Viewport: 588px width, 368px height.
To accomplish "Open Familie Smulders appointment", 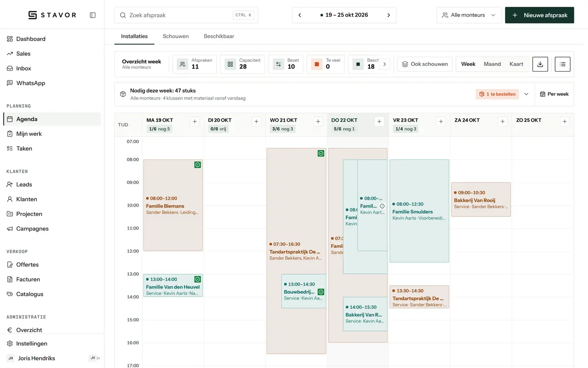I will (x=419, y=211).
